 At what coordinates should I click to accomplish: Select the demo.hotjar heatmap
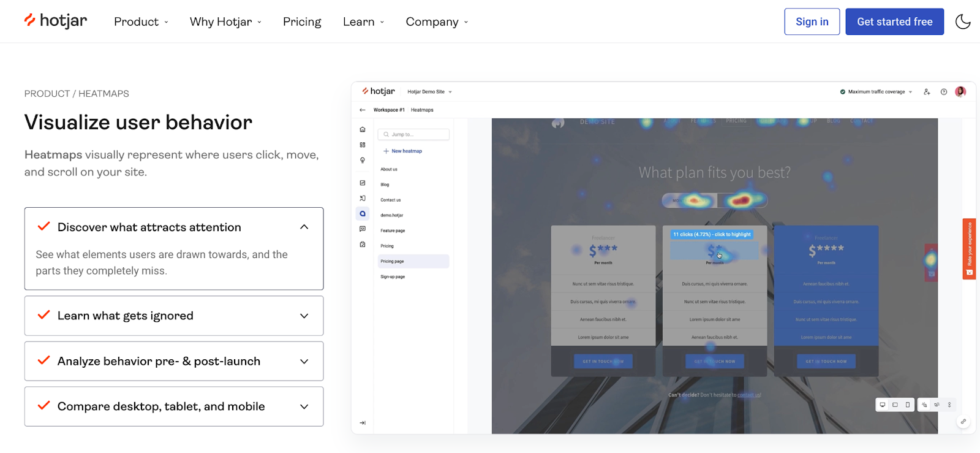392,215
